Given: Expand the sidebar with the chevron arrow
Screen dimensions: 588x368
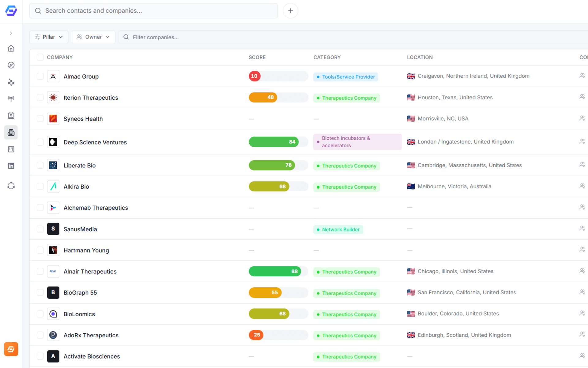Looking at the screenshot, I should tap(11, 33).
